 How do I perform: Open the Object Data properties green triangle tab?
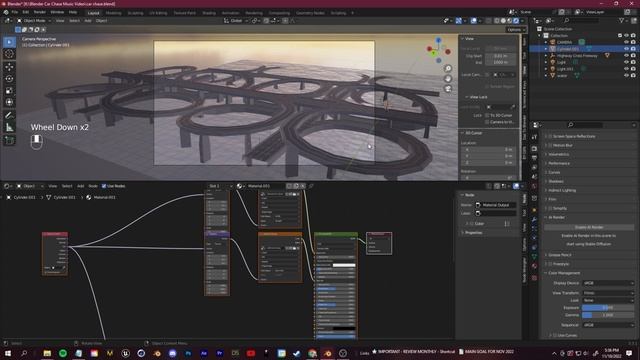[534, 256]
